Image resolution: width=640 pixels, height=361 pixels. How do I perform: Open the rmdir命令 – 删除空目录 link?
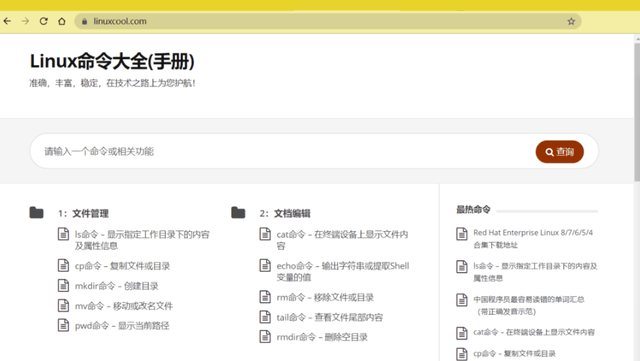click(x=322, y=337)
